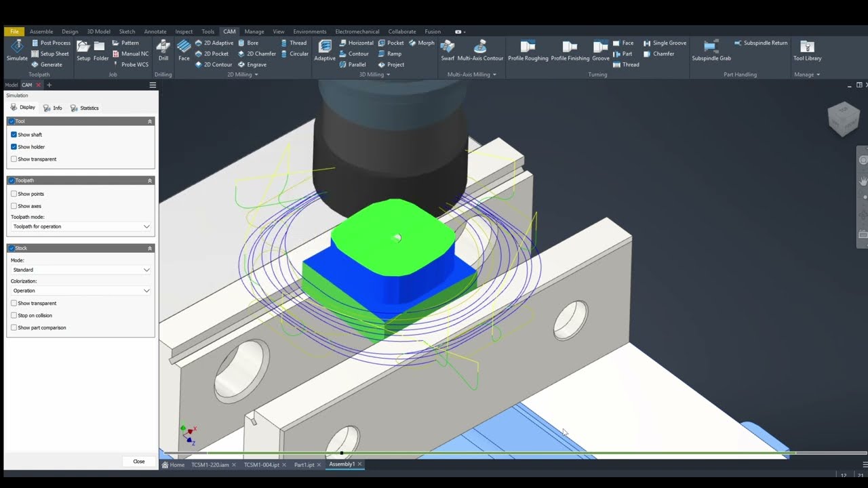The width and height of the screenshot is (868, 488).
Task: Open the simulation panel menu icon
Action: [x=153, y=85]
